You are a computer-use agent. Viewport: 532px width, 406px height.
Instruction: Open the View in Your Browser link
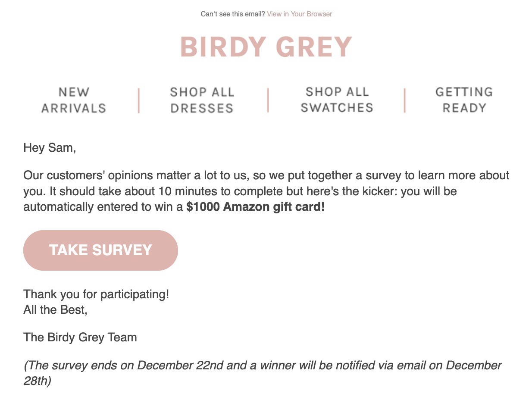click(x=300, y=14)
